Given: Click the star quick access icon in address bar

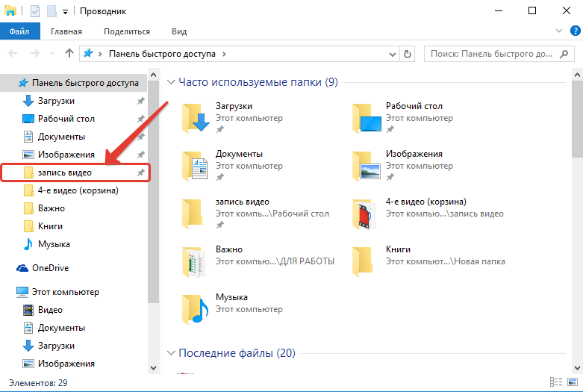Looking at the screenshot, I should [x=88, y=54].
